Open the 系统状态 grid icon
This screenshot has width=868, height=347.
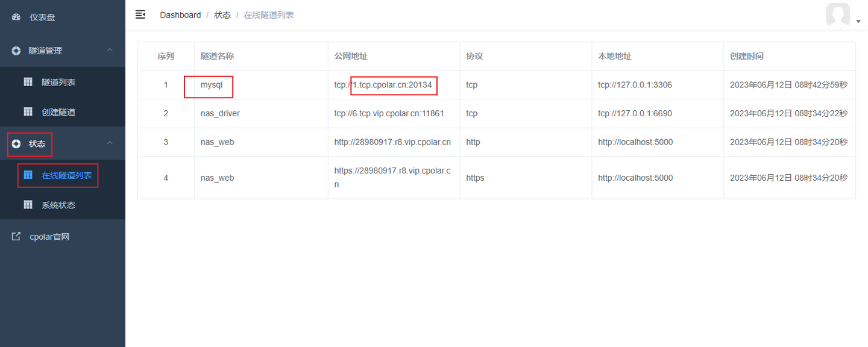click(x=28, y=205)
